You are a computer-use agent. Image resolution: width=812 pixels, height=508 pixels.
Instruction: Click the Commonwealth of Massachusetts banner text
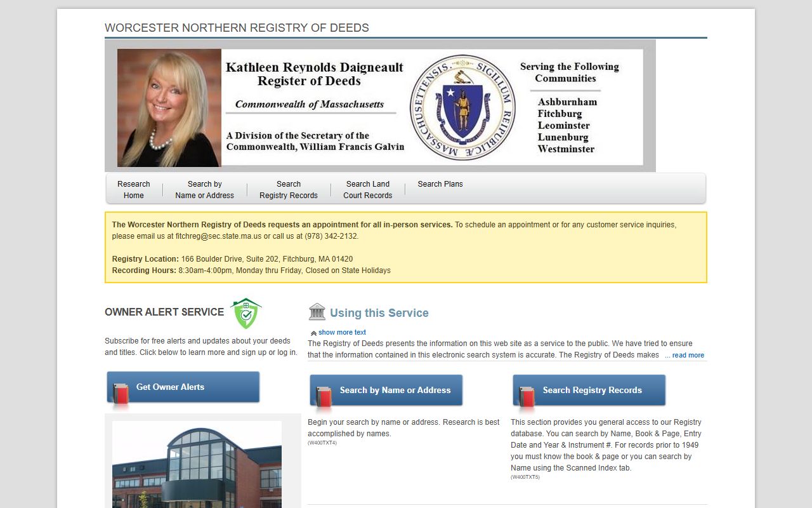[310, 104]
